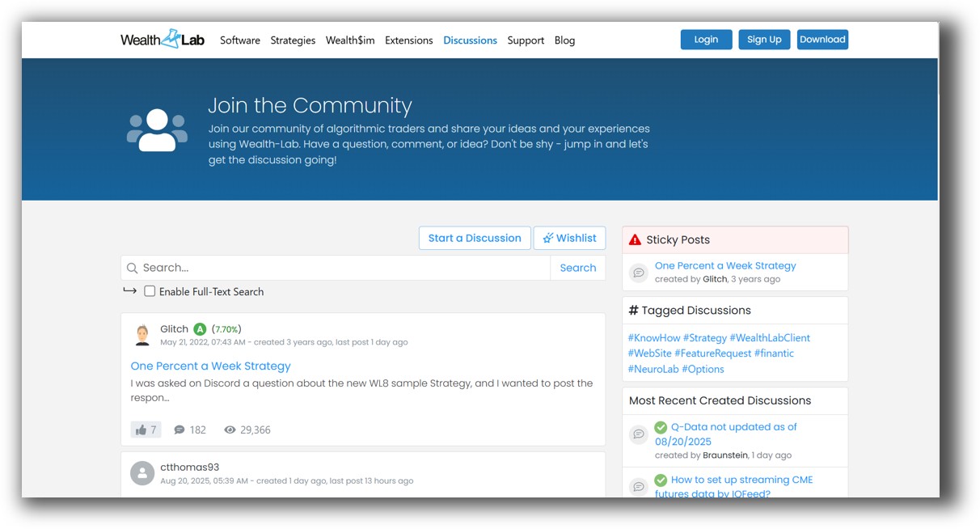This screenshot has width=980, height=529.
Task: Open the Extensions menu item
Action: click(408, 40)
